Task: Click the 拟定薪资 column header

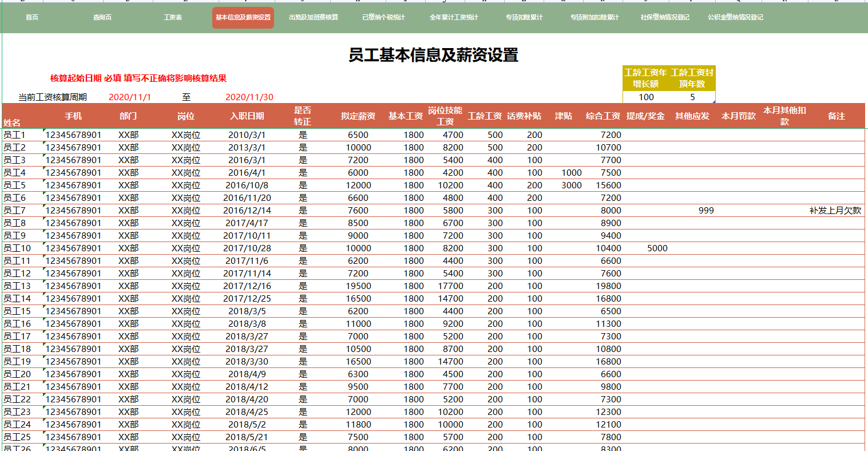Action: pyautogui.click(x=358, y=116)
